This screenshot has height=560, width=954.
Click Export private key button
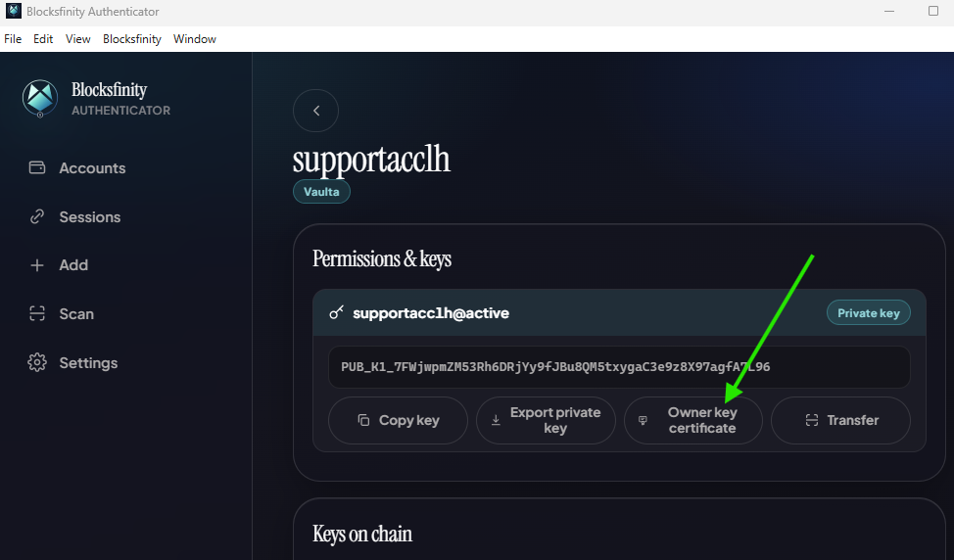click(x=546, y=420)
